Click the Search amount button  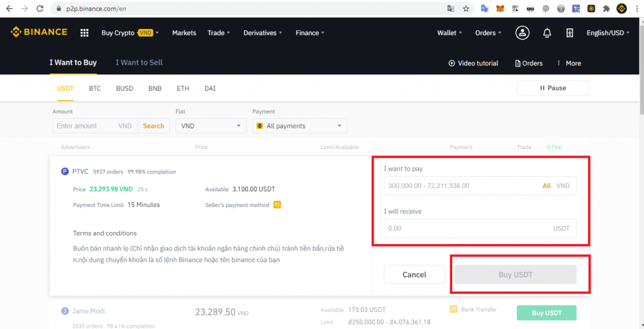tap(153, 126)
